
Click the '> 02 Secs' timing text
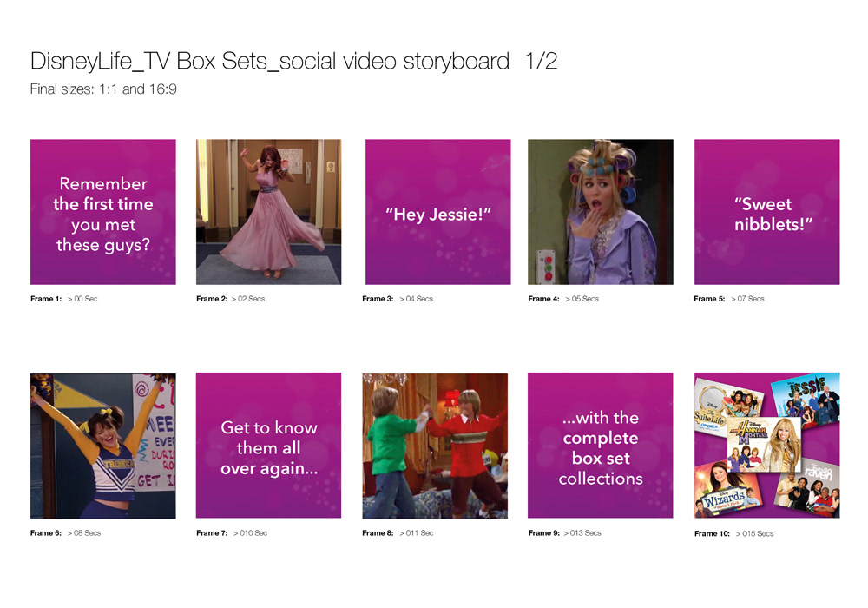coord(248,299)
